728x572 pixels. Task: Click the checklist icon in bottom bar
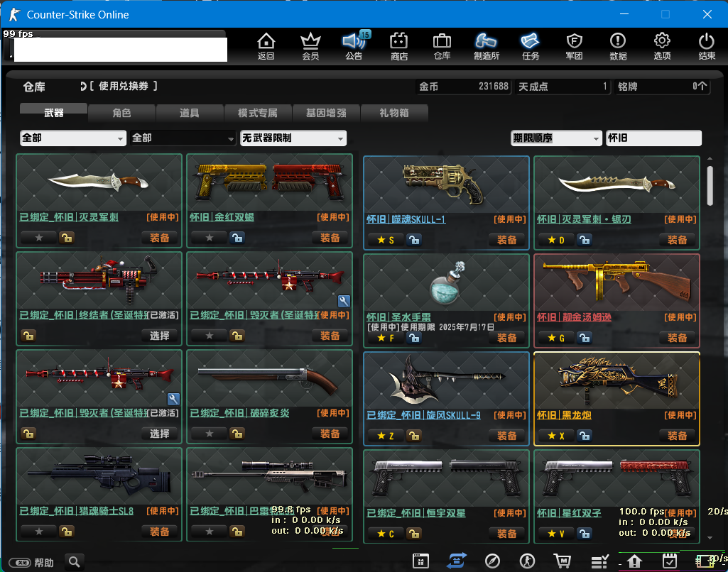[x=599, y=561]
